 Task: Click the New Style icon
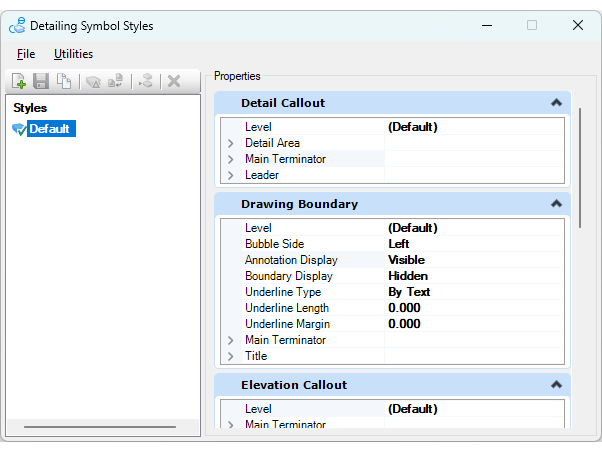[x=19, y=81]
